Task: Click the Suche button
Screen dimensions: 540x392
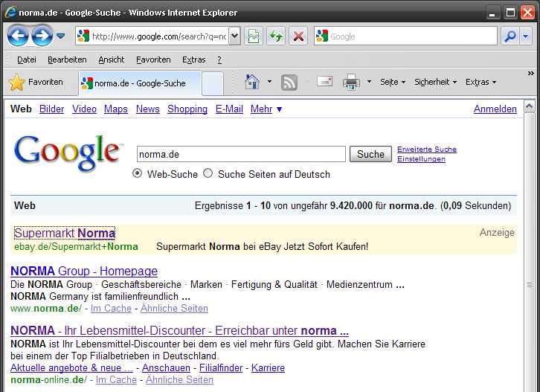Action: 370,154
